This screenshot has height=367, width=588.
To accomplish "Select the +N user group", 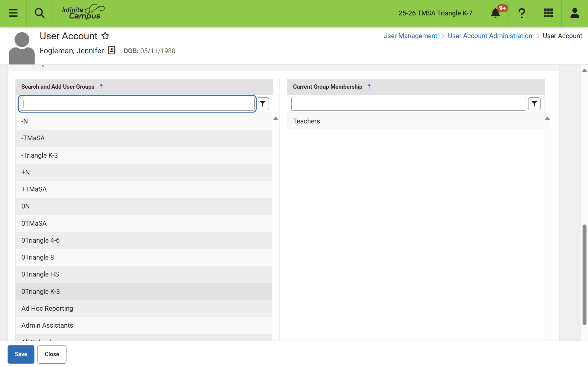I will click(144, 172).
